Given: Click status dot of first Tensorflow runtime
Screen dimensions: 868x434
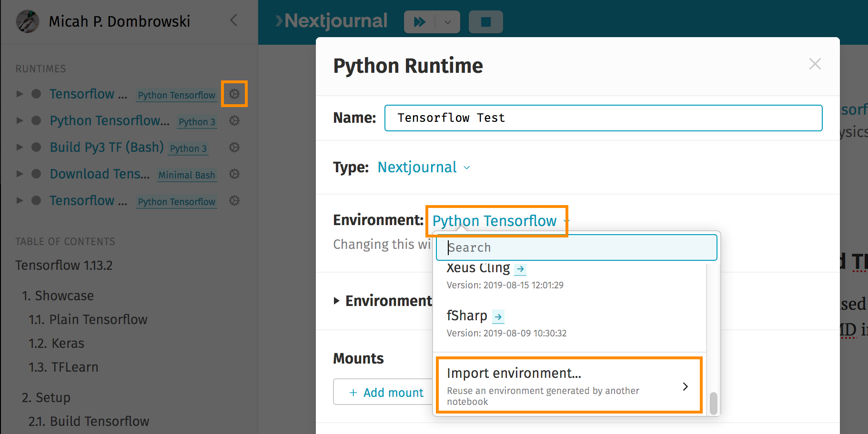Looking at the screenshot, I should pyautogui.click(x=36, y=94).
